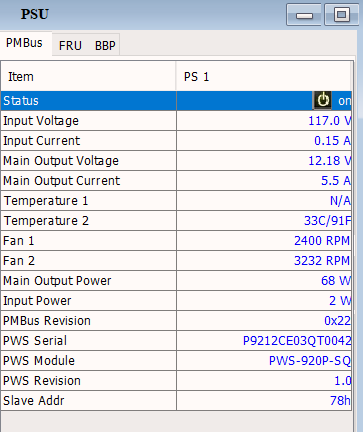Select the PWS Serial number value
363x432 pixels.
pos(297,341)
